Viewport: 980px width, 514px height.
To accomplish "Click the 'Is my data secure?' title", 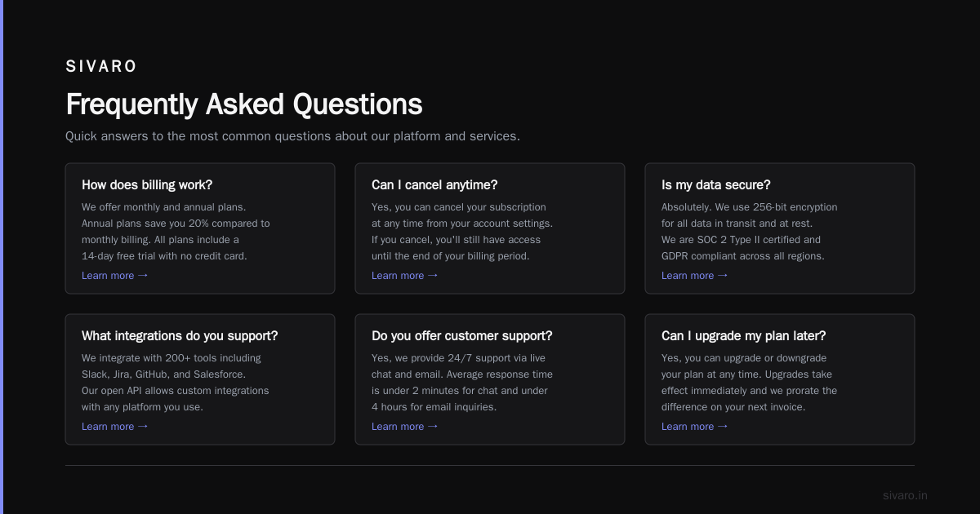I will [x=716, y=185].
